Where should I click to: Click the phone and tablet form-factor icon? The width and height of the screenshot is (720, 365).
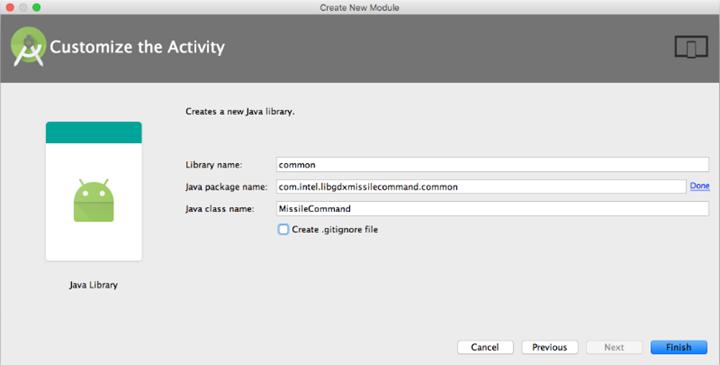click(691, 47)
